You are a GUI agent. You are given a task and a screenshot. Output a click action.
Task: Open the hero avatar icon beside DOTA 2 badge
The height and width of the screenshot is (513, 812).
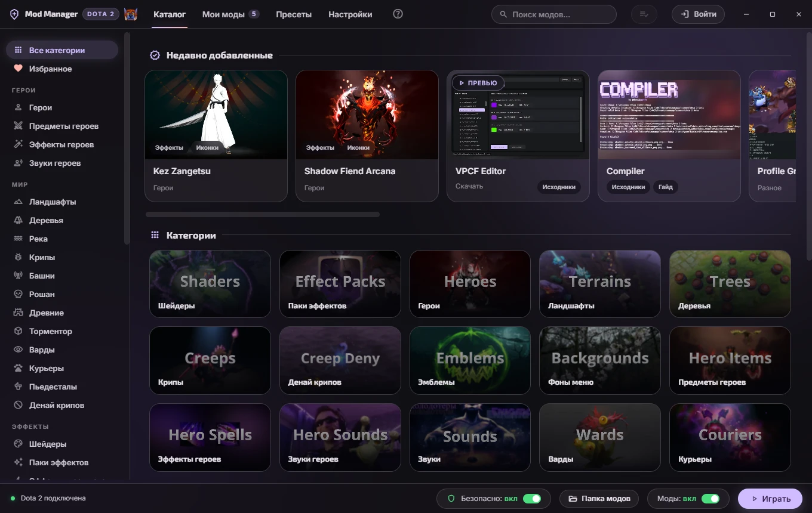pos(131,14)
